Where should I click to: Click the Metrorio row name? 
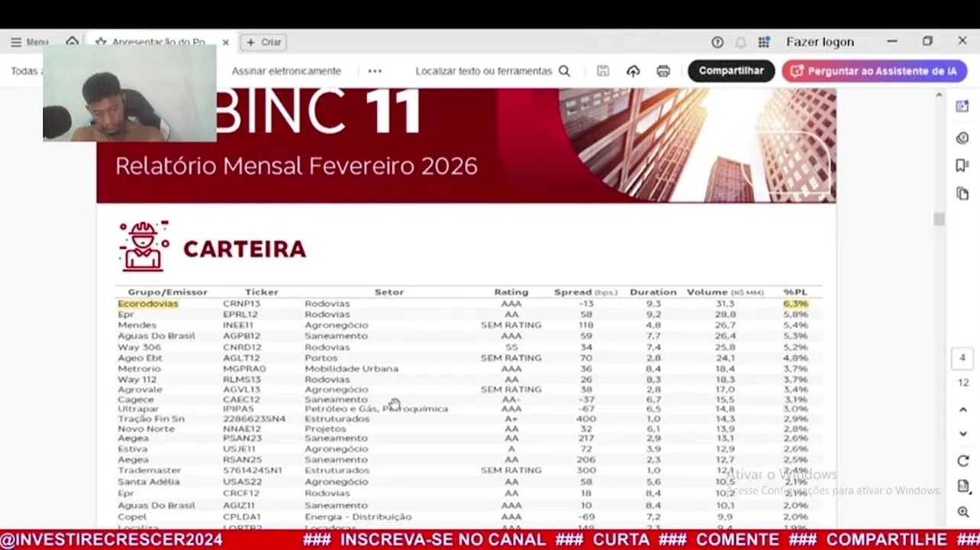click(x=139, y=369)
